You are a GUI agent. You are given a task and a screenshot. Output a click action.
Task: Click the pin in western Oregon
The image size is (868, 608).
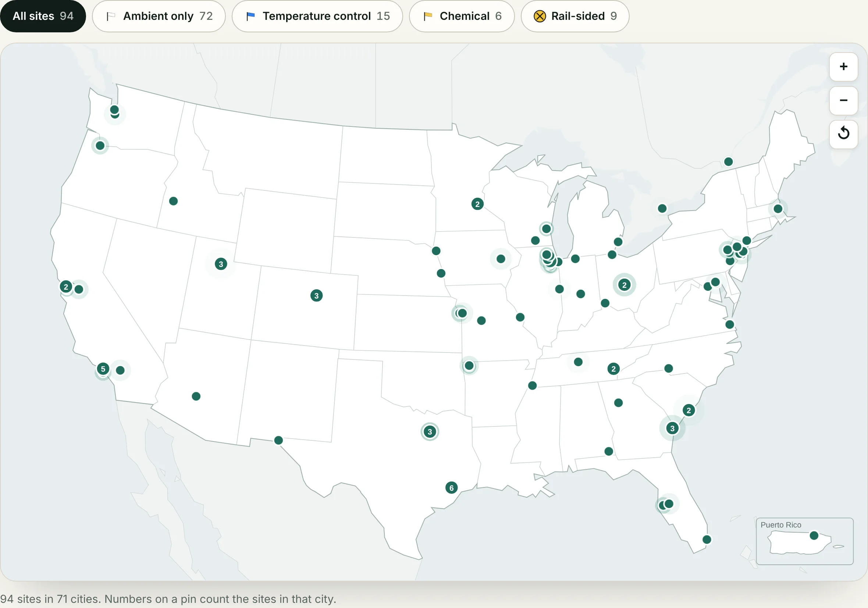100,146
